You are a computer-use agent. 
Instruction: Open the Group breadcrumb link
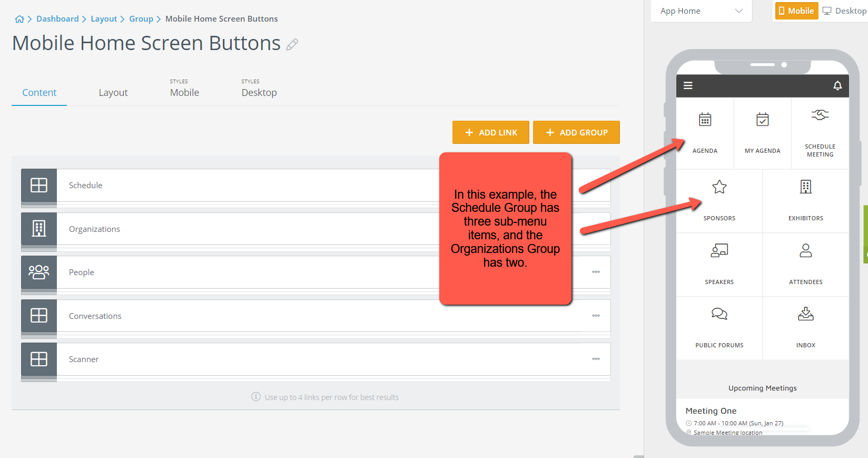click(141, 19)
